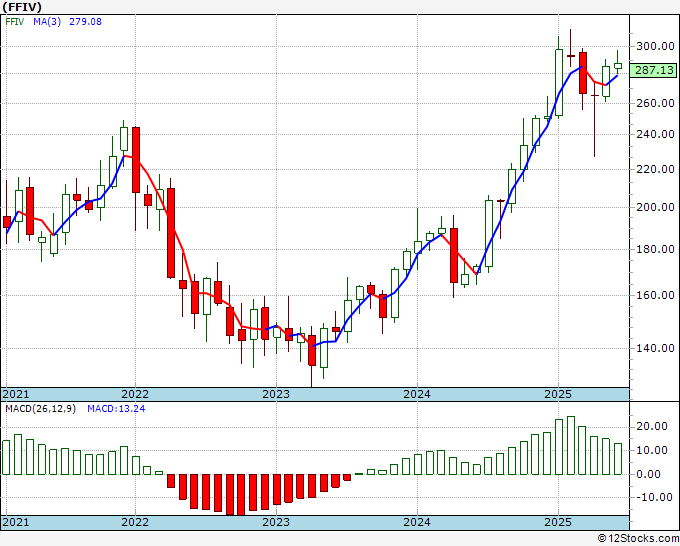The image size is (680, 546).
Task: Click the 160.00 price axis label
Action: [655, 295]
